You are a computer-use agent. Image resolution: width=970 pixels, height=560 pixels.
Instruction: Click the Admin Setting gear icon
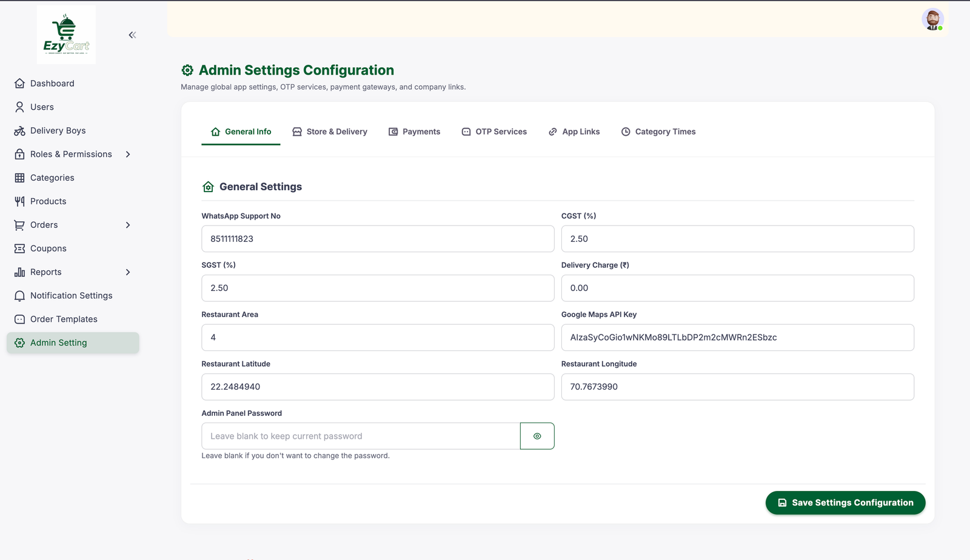tap(19, 343)
